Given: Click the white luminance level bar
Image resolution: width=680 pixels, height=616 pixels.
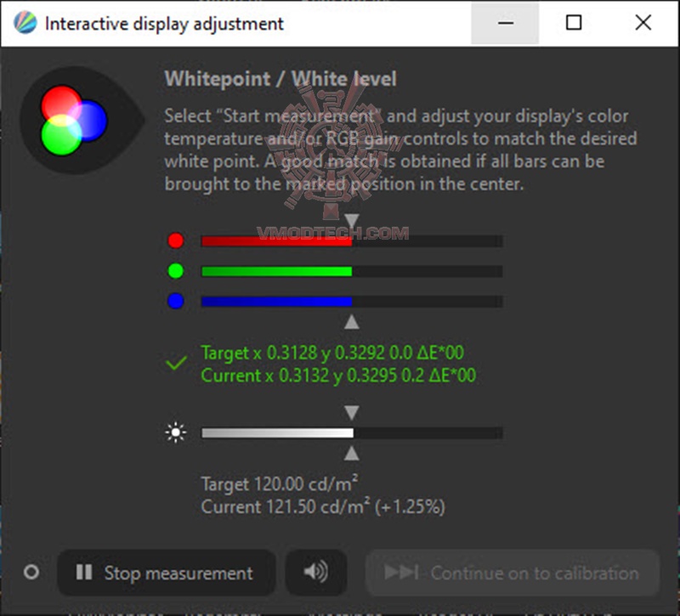Looking at the screenshot, I should 352,432.
